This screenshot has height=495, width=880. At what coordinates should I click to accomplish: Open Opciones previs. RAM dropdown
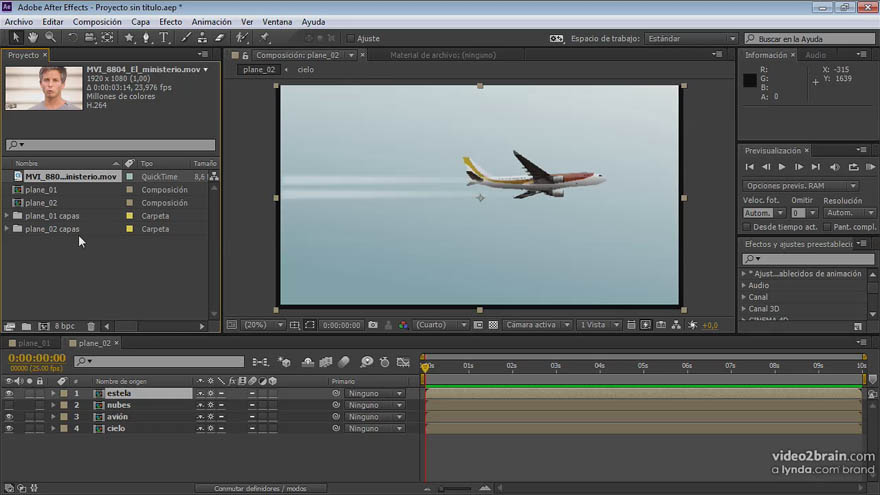(801, 186)
